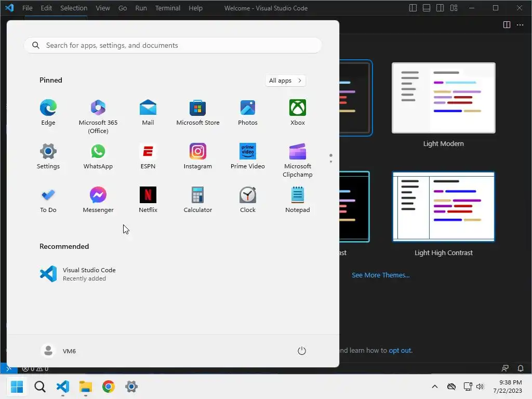Viewport: 532px width, 399px height.
Task: Open the Edge app from Pinned
Action: tap(48, 113)
